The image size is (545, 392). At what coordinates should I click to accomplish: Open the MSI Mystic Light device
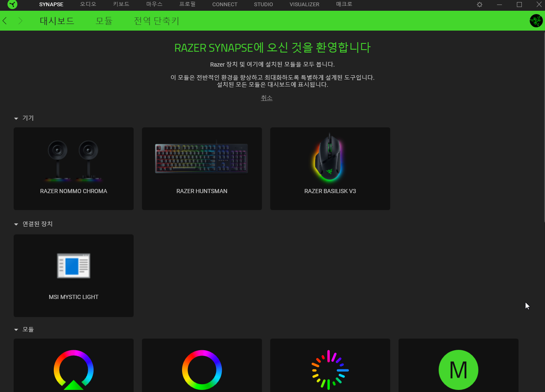pos(74,276)
